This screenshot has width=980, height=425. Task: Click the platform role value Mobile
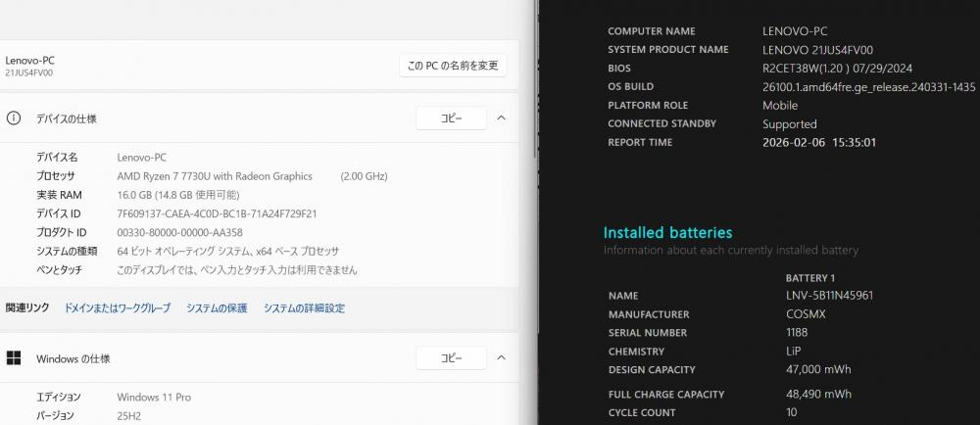coord(780,106)
